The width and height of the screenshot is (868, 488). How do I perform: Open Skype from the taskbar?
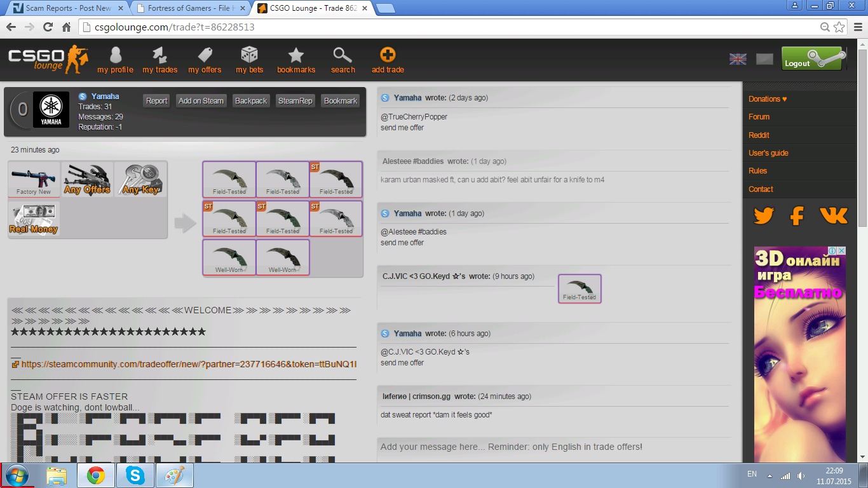(135, 475)
